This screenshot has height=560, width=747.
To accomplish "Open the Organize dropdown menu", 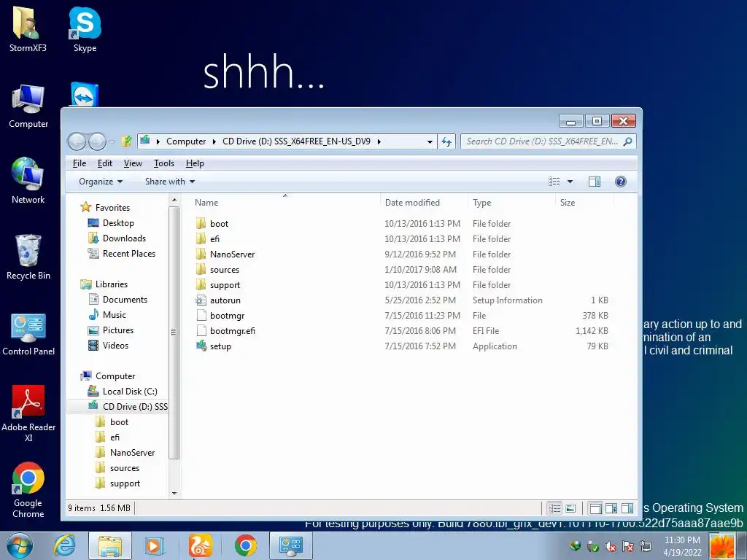I will tap(101, 182).
